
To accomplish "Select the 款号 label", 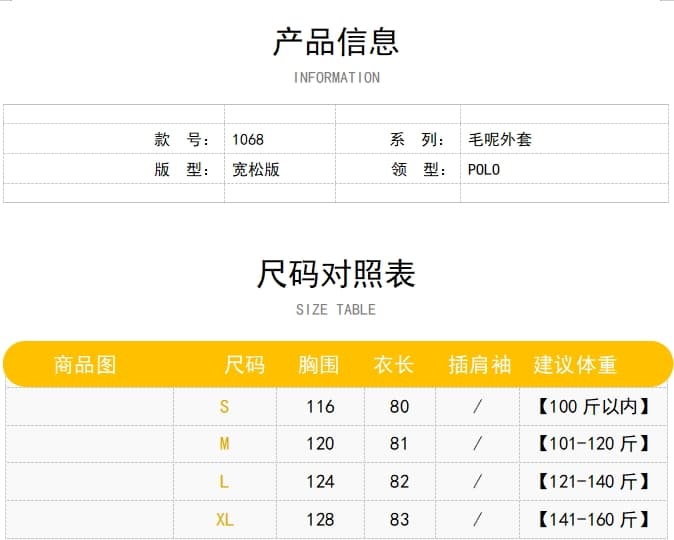I will (182, 139).
